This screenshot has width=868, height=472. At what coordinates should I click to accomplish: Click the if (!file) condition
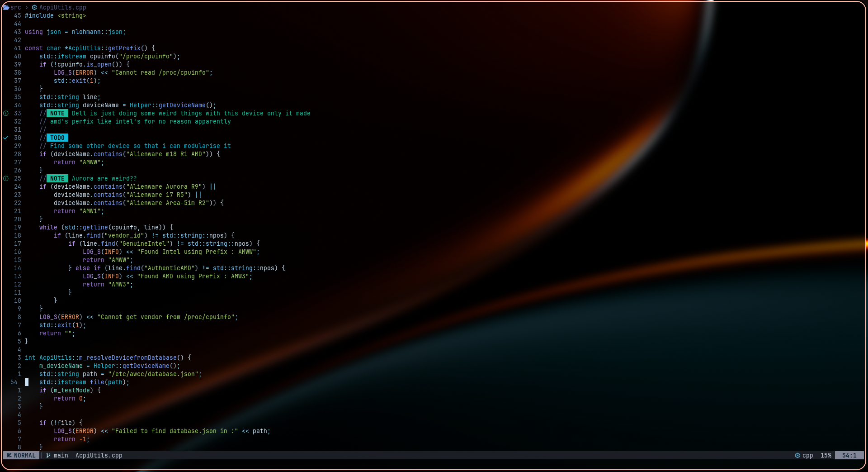pos(61,423)
